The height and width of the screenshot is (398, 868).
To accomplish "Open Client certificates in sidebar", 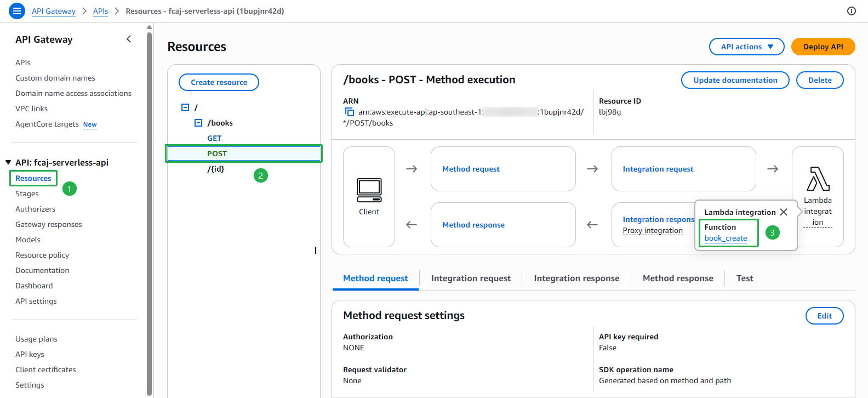I will tap(45, 369).
